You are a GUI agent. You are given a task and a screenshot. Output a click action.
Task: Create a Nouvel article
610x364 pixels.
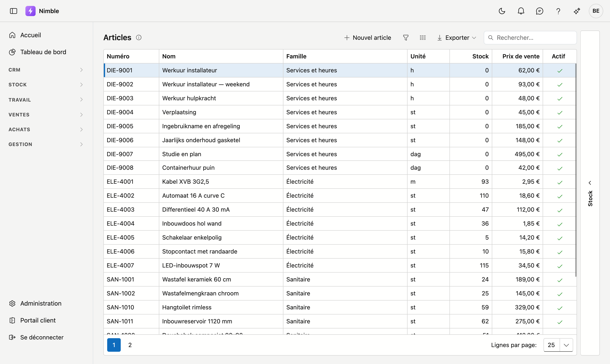pos(367,37)
